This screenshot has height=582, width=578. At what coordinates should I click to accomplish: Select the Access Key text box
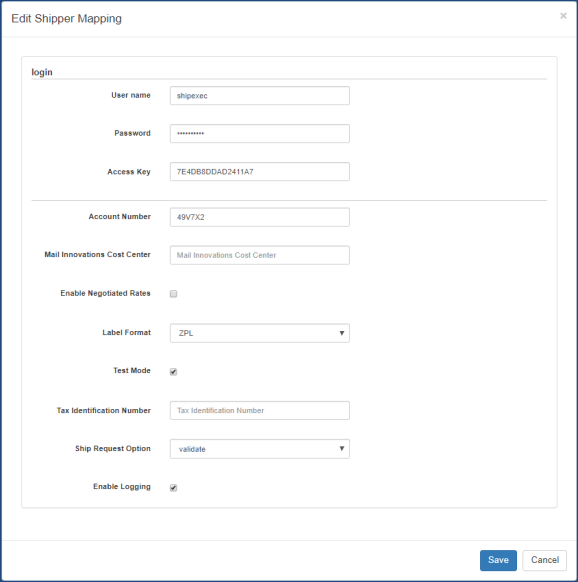tap(259, 171)
